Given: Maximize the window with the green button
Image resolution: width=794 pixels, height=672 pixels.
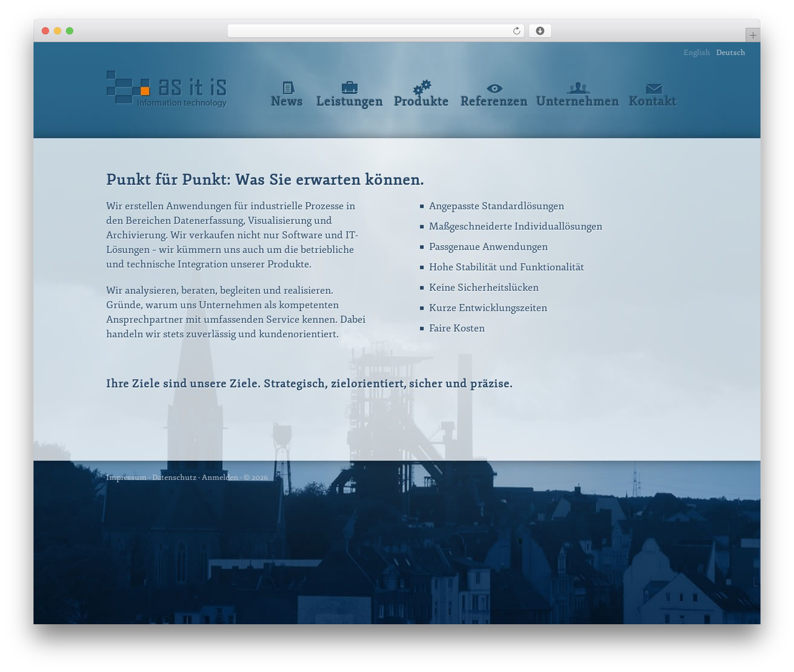Looking at the screenshot, I should point(69,31).
